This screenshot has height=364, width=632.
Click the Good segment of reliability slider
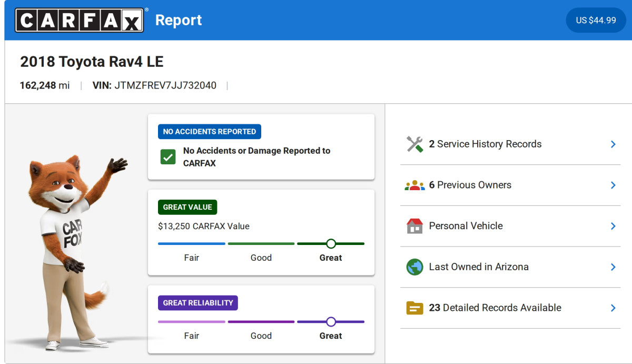261,321
